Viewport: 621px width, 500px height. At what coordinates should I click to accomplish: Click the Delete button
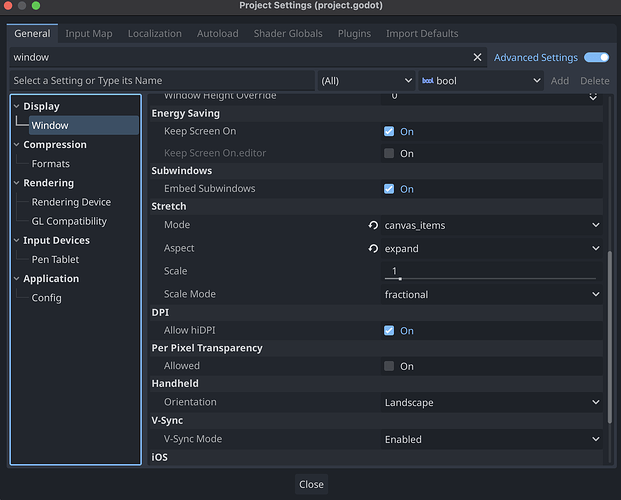tap(594, 81)
